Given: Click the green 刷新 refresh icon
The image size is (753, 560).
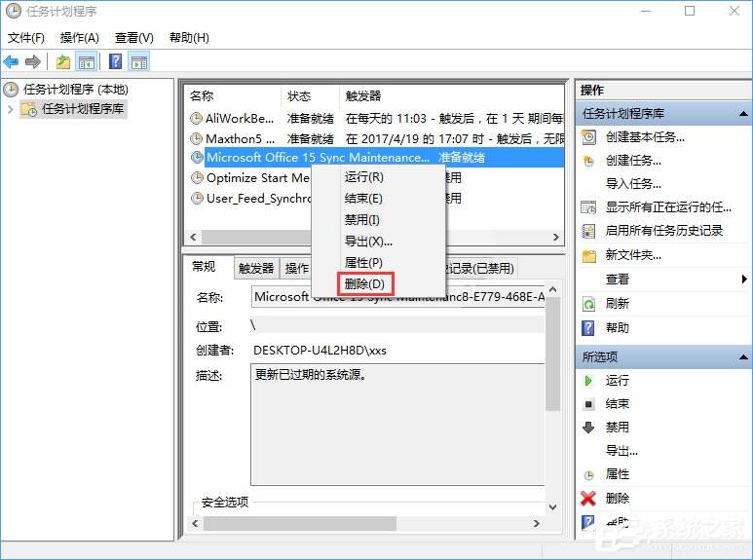Looking at the screenshot, I should tap(588, 304).
